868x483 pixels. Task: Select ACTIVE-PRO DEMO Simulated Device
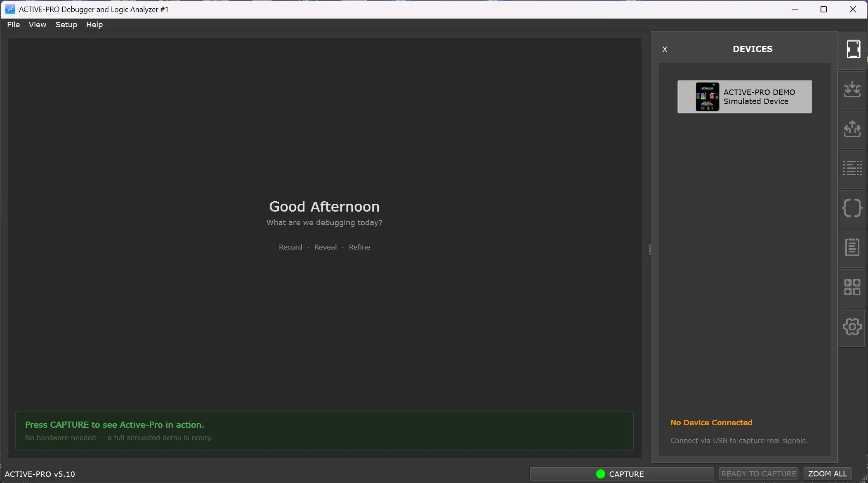pos(759,97)
